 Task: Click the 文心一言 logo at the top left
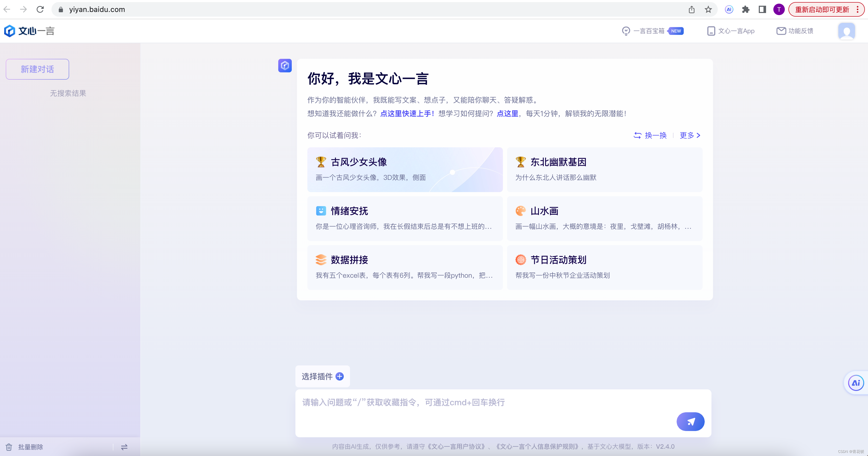tap(29, 31)
